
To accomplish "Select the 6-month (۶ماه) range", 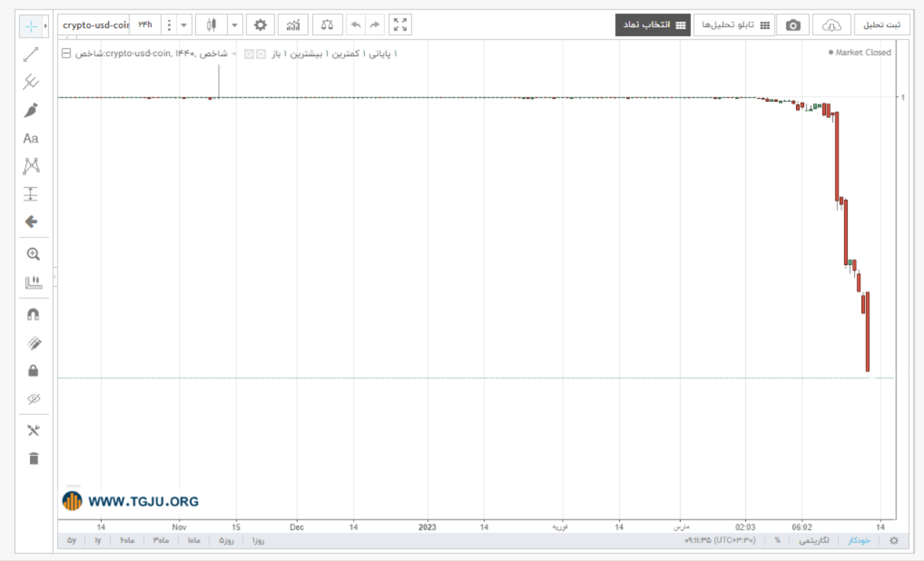I will (127, 540).
